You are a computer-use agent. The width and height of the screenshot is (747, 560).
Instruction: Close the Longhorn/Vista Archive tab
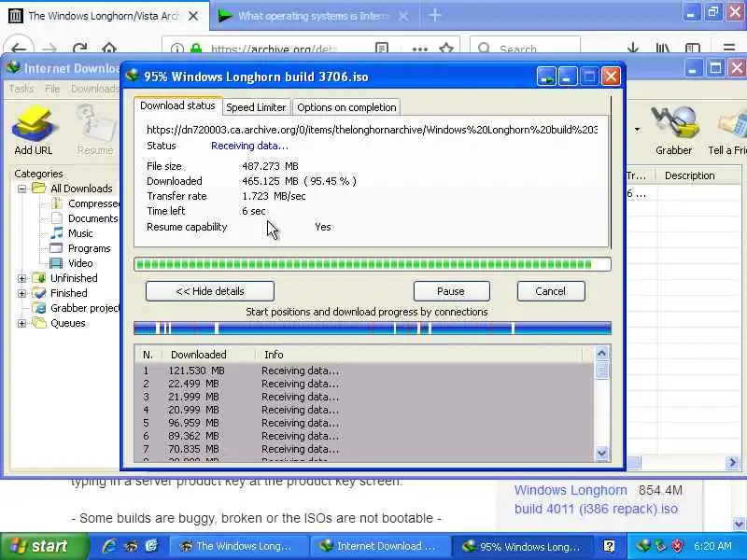click(x=193, y=16)
